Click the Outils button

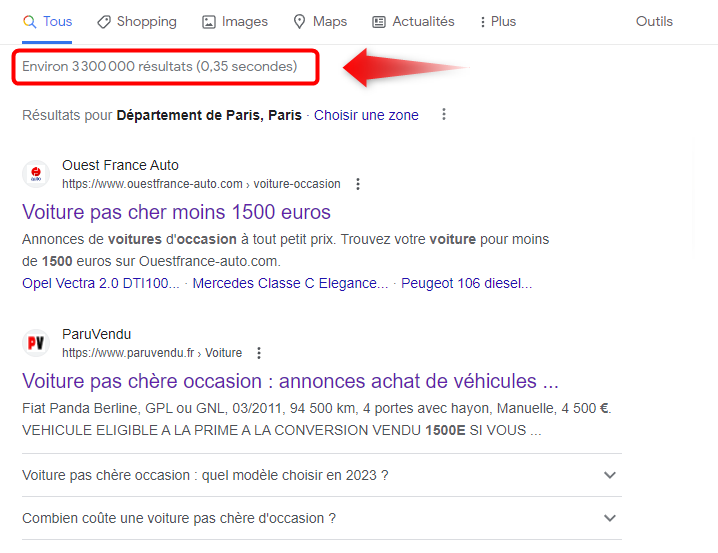(x=654, y=22)
